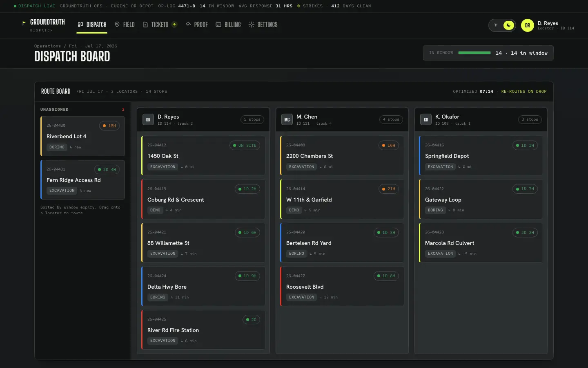
Task: Open the Field tab
Action: [125, 25]
